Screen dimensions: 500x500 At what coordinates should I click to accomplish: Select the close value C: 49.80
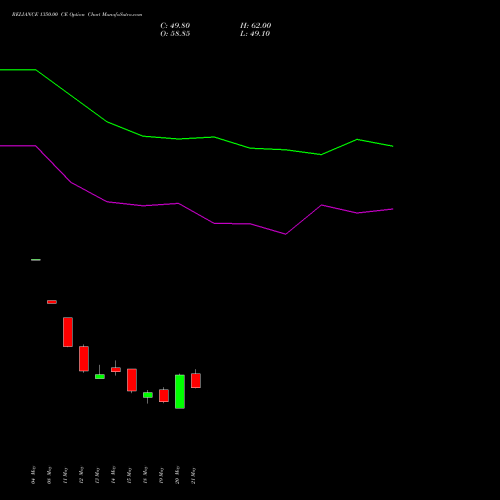[x=175, y=26]
